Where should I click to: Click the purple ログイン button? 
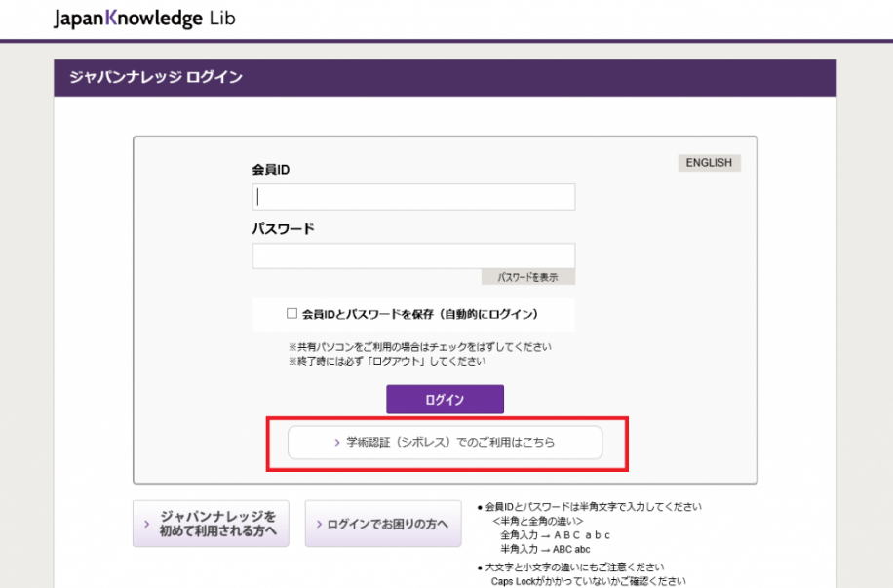[x=445, y=400]
